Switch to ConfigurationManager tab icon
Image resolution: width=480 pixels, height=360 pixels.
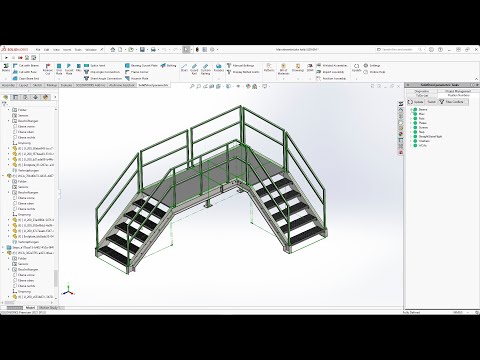coord(25,97)
